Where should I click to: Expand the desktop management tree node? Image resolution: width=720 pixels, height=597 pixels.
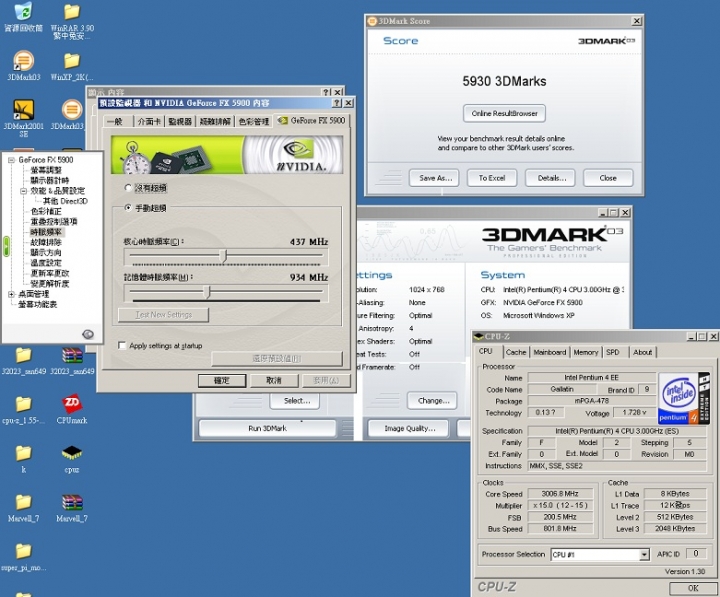pos(11,294)
